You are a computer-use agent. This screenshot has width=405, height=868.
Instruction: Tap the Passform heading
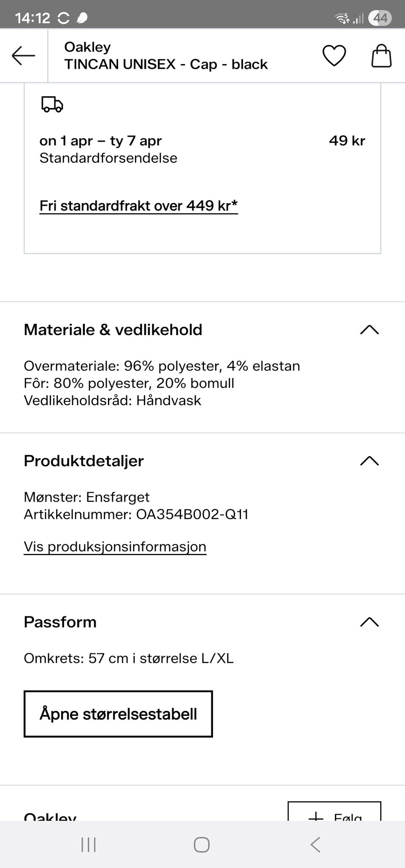tap(60, 622)
